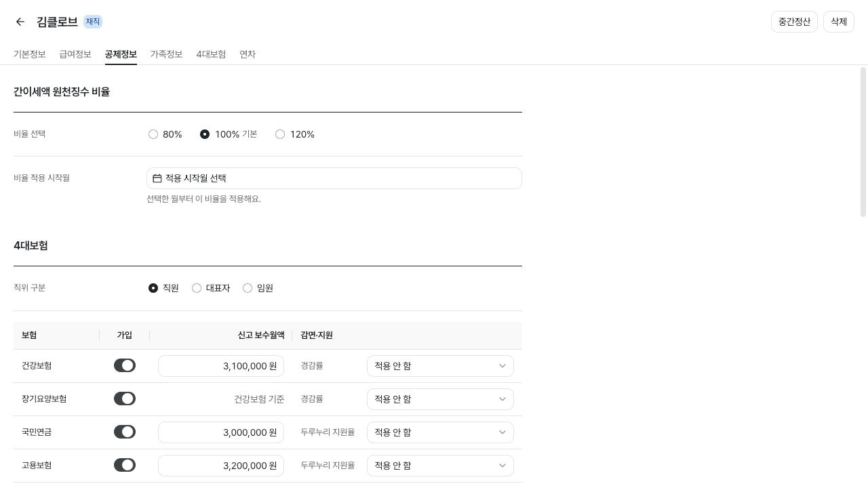Image resolution: width=868 pixels, height=488 pixels.
Task: Click the 건강보험 row label
Action: pos(37,366)
